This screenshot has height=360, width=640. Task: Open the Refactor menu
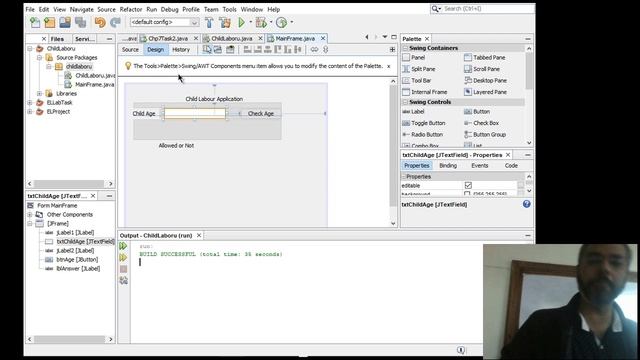[131, 9]
